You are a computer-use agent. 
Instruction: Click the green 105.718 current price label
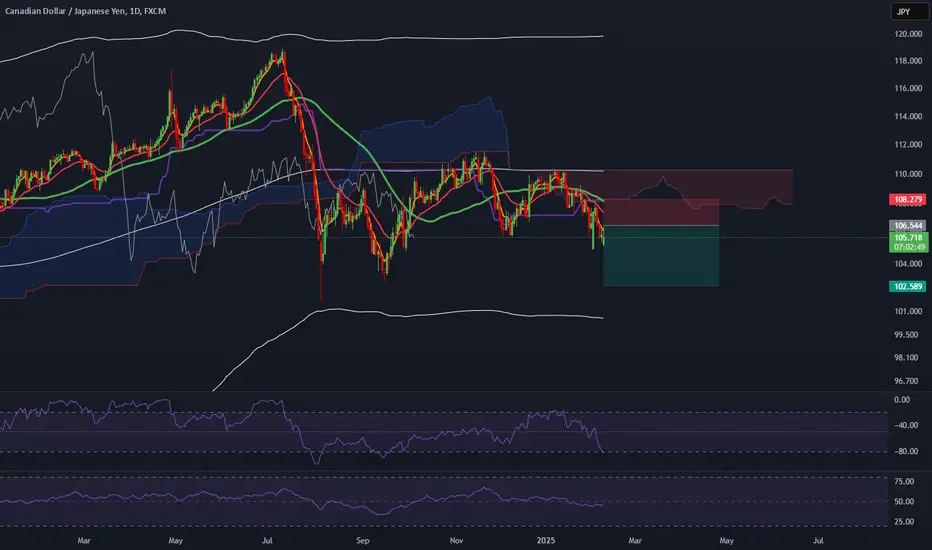pos(908,238)
